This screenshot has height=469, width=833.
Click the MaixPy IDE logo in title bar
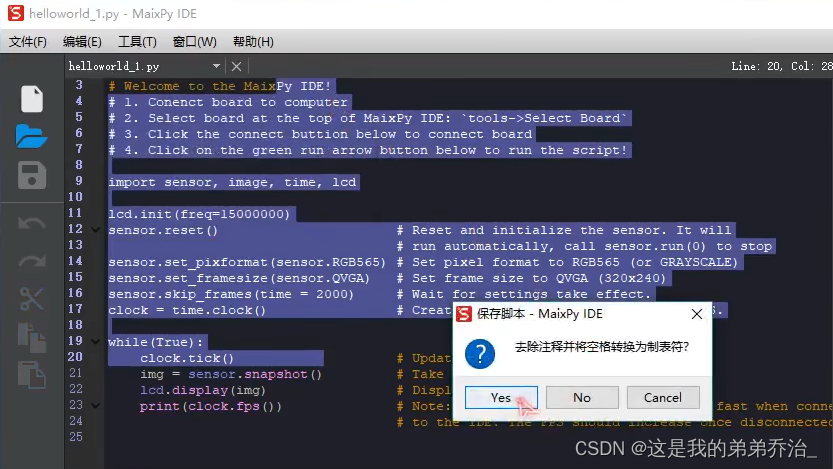15,13
